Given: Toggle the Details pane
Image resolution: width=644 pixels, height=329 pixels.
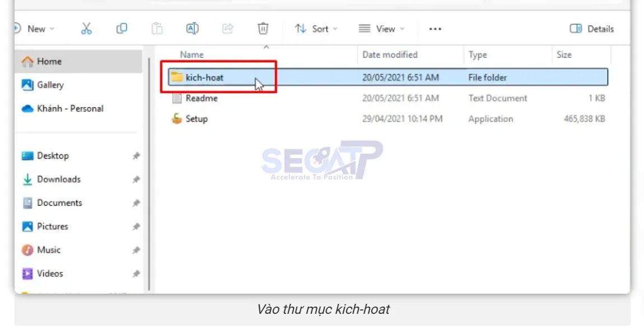Looking at the screenshot, I should click(591, 29).
